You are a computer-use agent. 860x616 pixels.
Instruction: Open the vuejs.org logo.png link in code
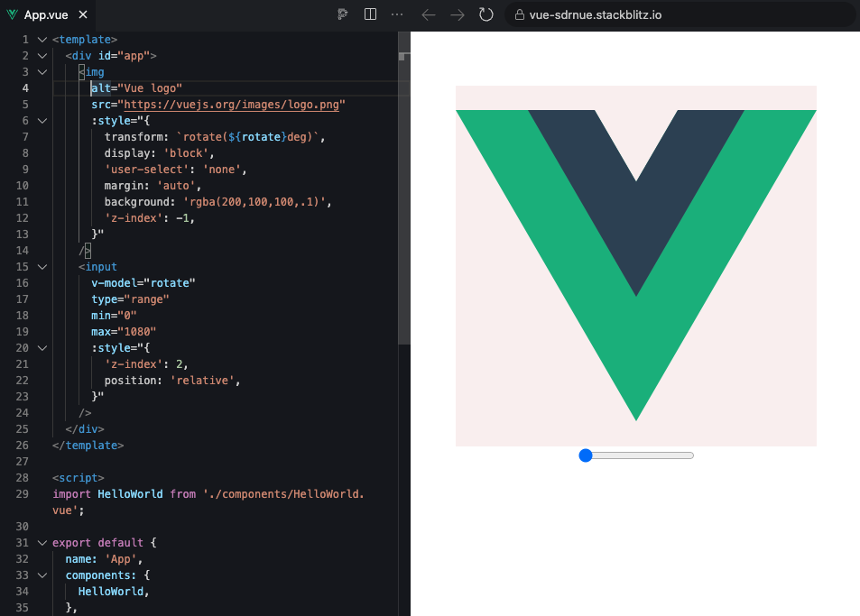click(231, 105)
